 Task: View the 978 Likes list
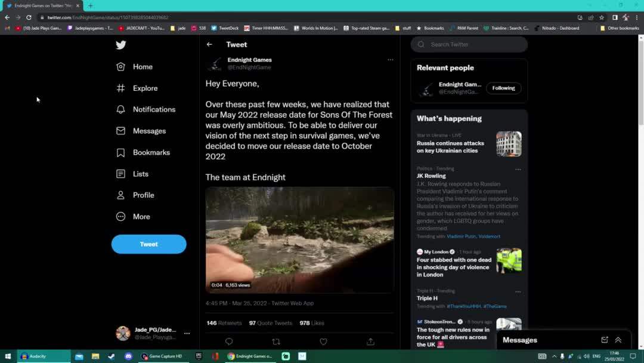(312, 323)
